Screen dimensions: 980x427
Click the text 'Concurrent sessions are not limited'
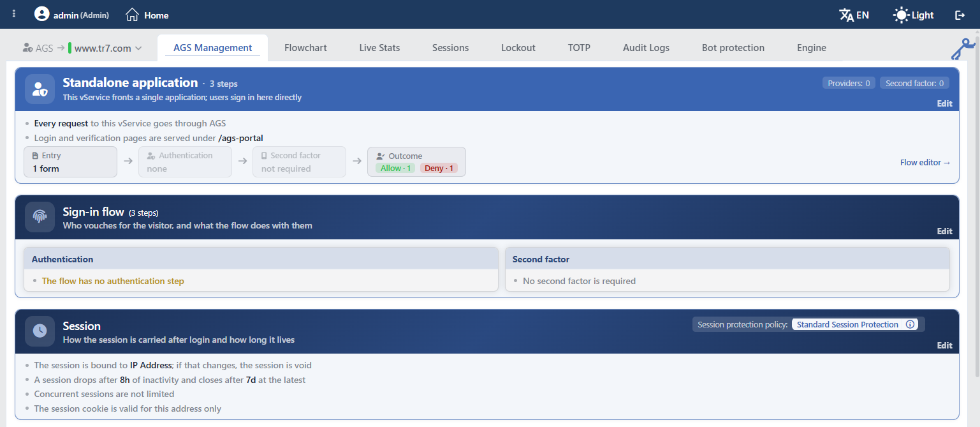[x=104, y=394]
